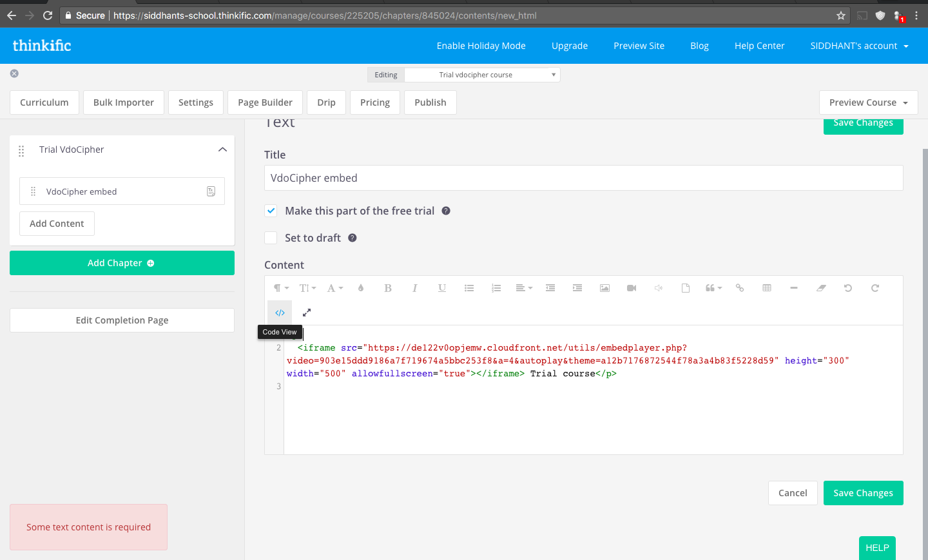
Task: Click the thinkific logo
Action: pyautogui.click(x=42, y=45)
